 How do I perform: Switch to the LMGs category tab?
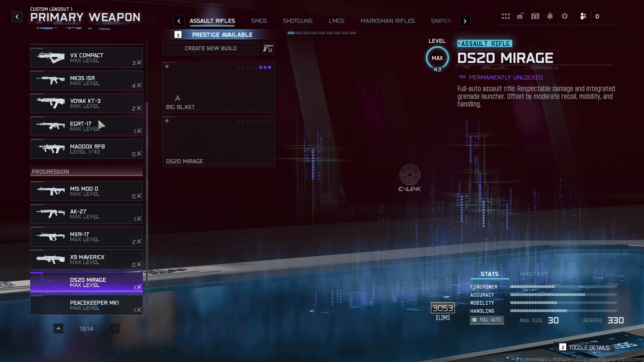point(336,21)
